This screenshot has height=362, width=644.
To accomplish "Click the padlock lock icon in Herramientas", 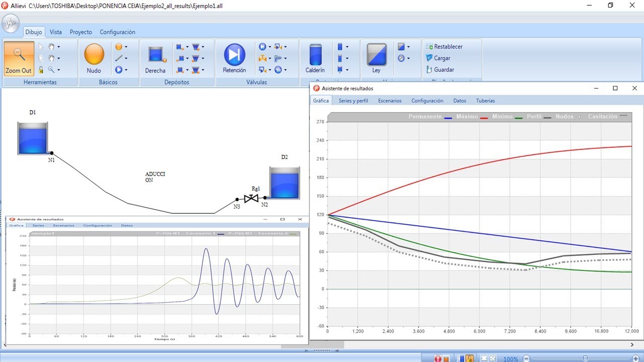I will pyautogui.click(x=41, y=70).
